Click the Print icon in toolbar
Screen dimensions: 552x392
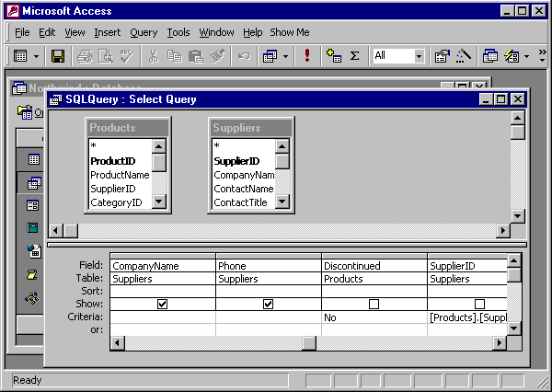(x=85, y=56)
